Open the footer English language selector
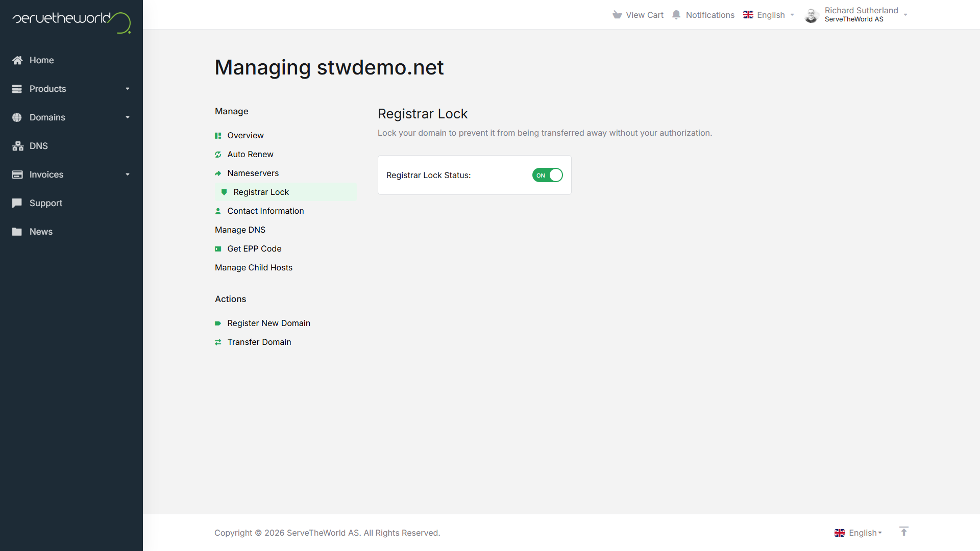Viewport: 980px width, 551px height. click(x=858, y=533)
